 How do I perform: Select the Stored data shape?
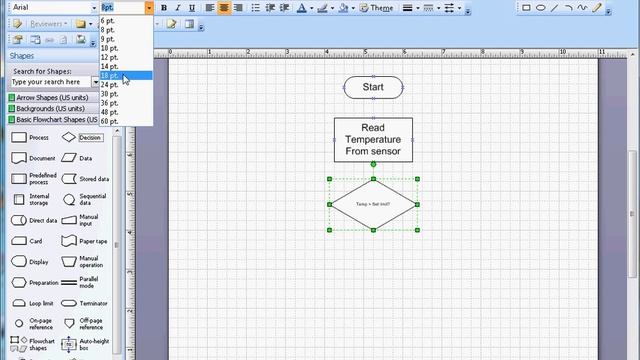[85, 179]
